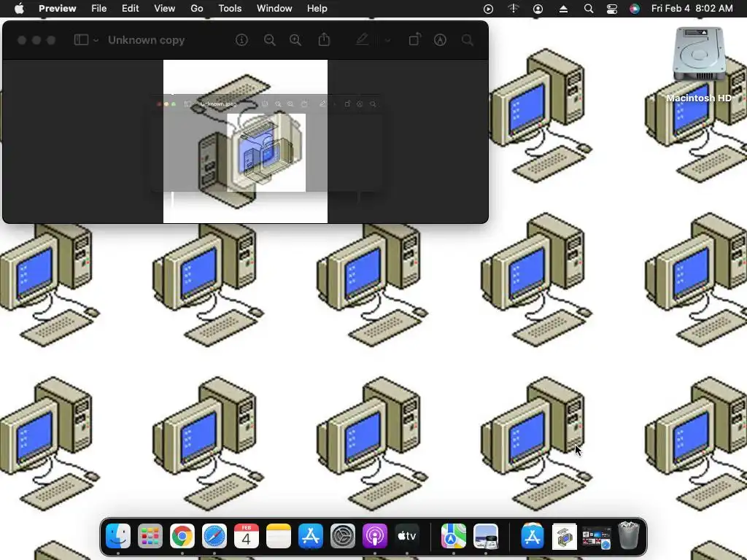747x560 pixels.
Task: Launch Safari from the Dock
Action: tap(214, 536)
